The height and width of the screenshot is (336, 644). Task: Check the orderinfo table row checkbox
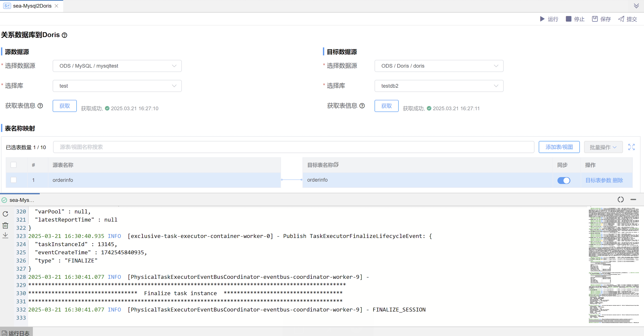13,180
